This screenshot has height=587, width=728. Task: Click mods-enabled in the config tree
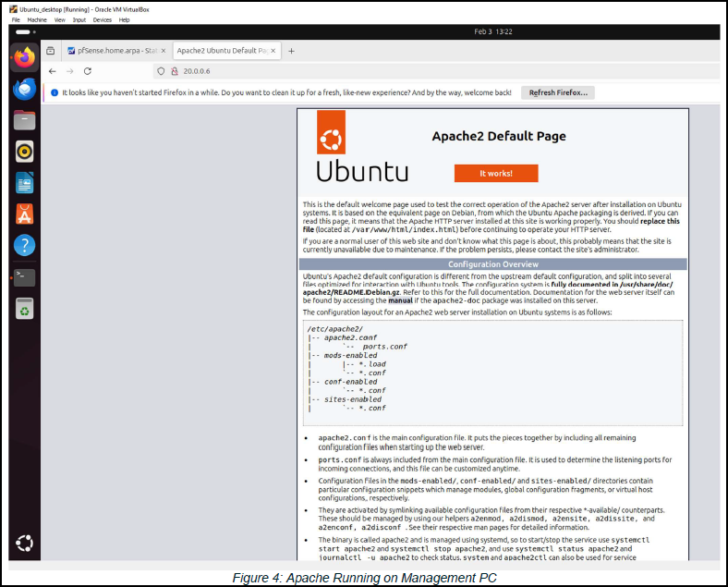[x=350, y=355]
